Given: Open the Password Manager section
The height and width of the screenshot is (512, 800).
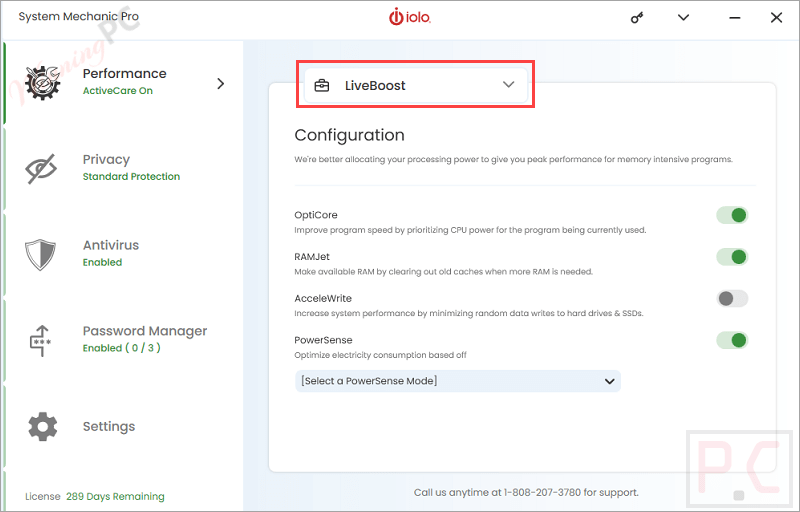Looking at the screenshot, I should (x=145, y=331).
